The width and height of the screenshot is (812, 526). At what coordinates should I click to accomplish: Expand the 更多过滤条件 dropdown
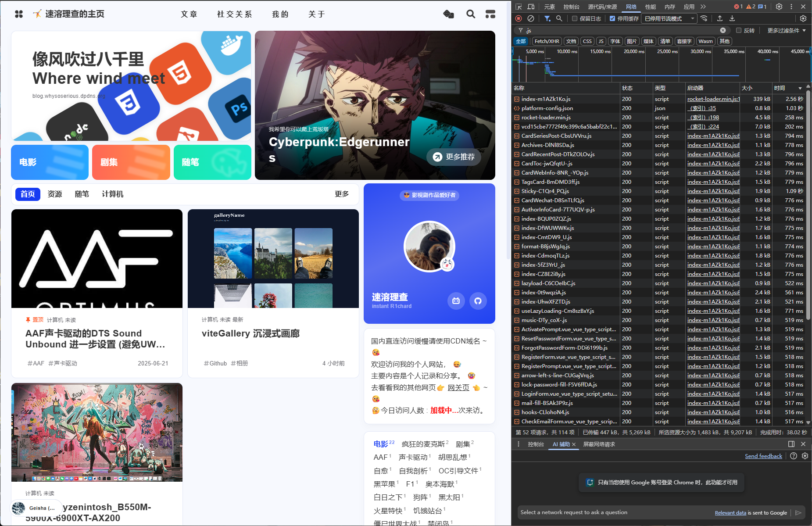787,30
